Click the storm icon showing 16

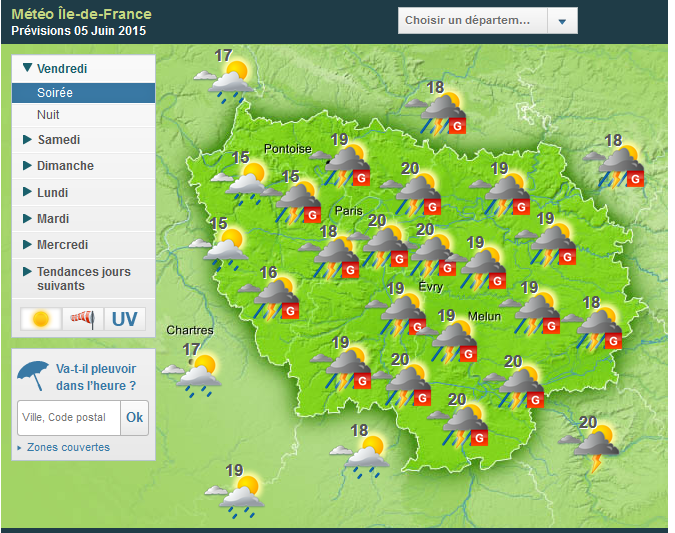(269, 298)
